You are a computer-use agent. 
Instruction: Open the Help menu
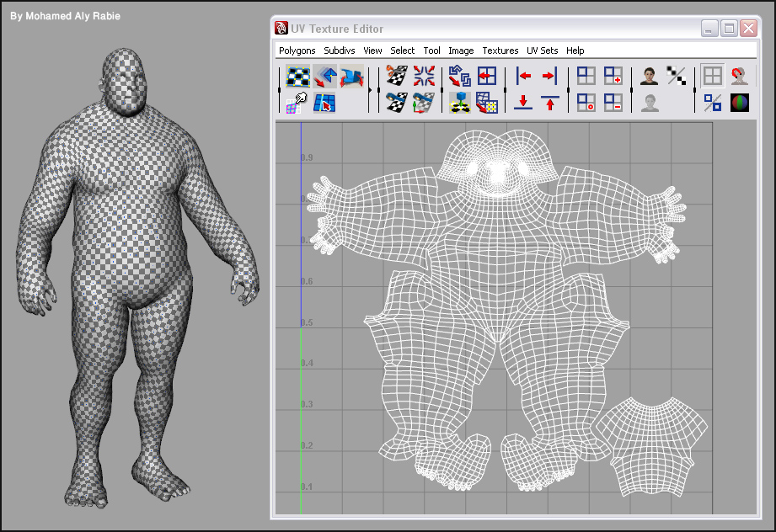575,51
